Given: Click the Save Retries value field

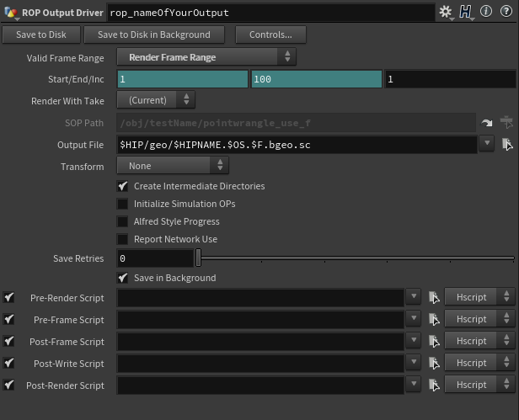Looking at the screenshot, I should (155, 258).
